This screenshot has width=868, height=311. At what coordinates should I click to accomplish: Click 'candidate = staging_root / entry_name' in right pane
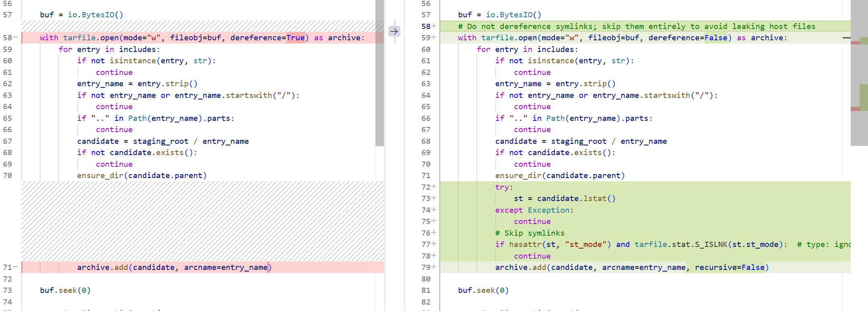coord(581,141)
